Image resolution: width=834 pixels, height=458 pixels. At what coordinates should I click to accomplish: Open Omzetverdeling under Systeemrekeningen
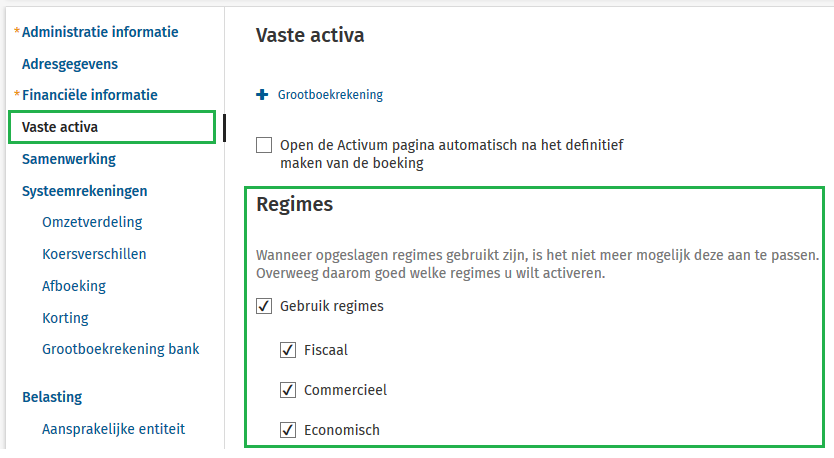[x=92, y=222]
